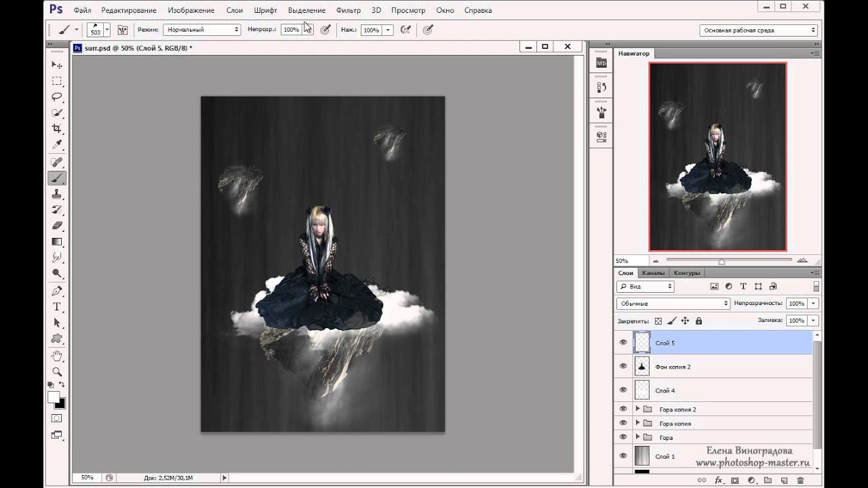
Task: Hide the Фон копия 2 layer
Action: [623, 367]
